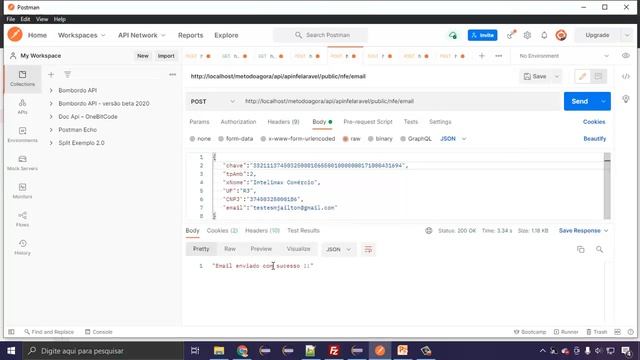Screen dimensions: 640x360
Task: Open the Workspaces dropdown menu
Action: click(81, 36)
